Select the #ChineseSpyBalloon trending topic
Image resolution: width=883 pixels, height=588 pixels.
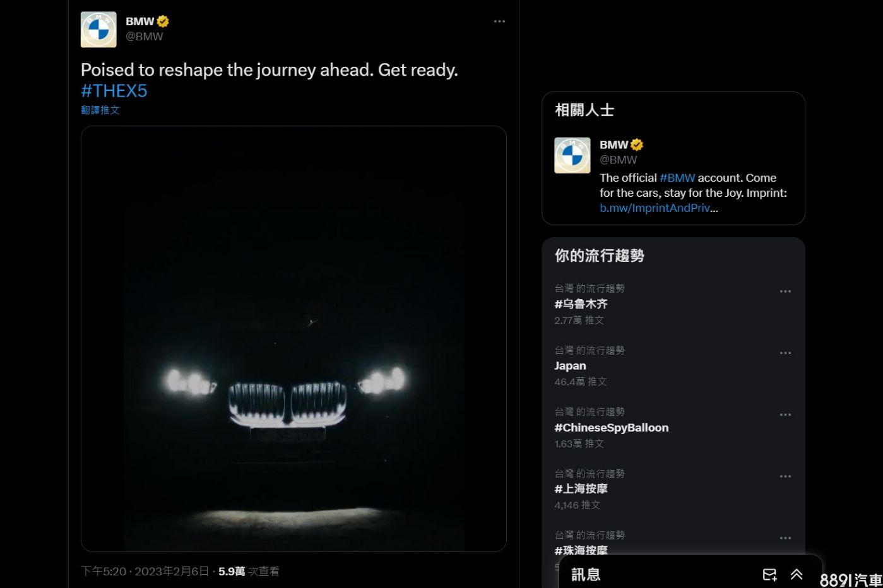point(611,428)
